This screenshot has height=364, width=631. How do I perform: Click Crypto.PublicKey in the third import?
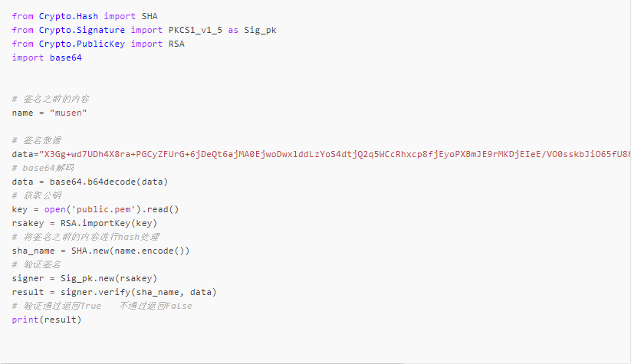click(77, 44)
